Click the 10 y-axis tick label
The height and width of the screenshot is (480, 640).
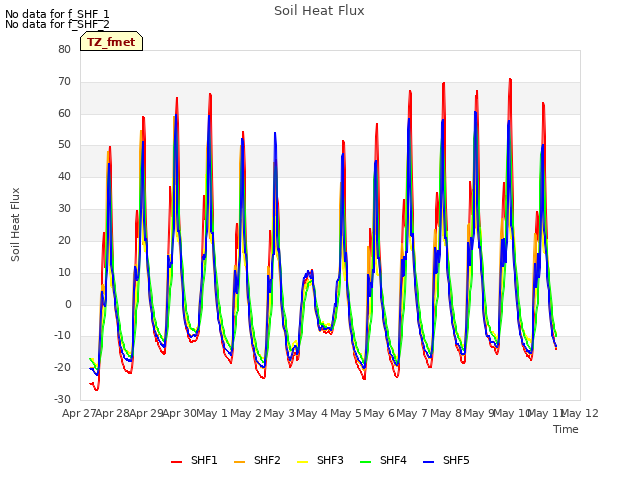pos(64,272)
